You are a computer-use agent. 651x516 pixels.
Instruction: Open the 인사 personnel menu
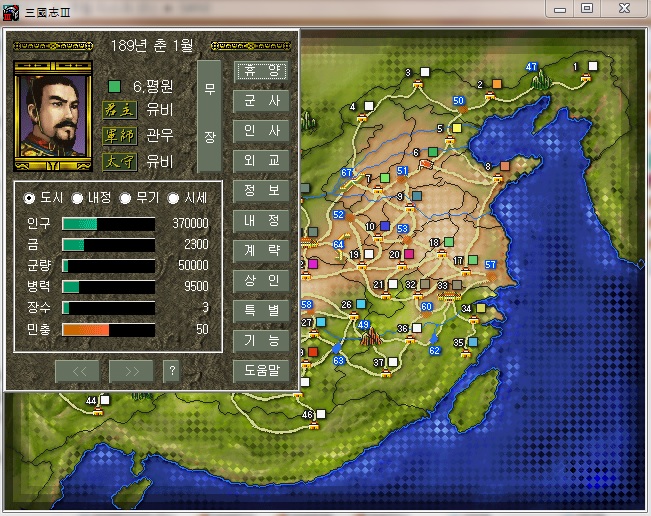coord(261,131)
